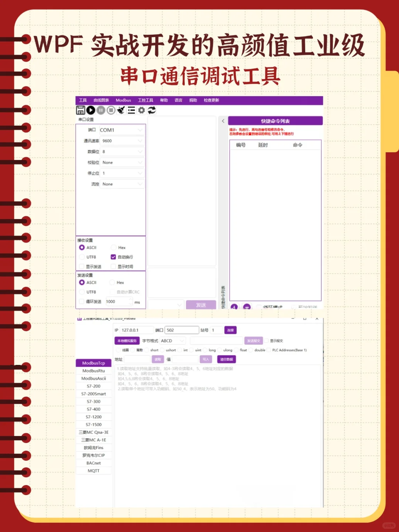Enable the 显示时间 checkbox

(x=113, y=266)
